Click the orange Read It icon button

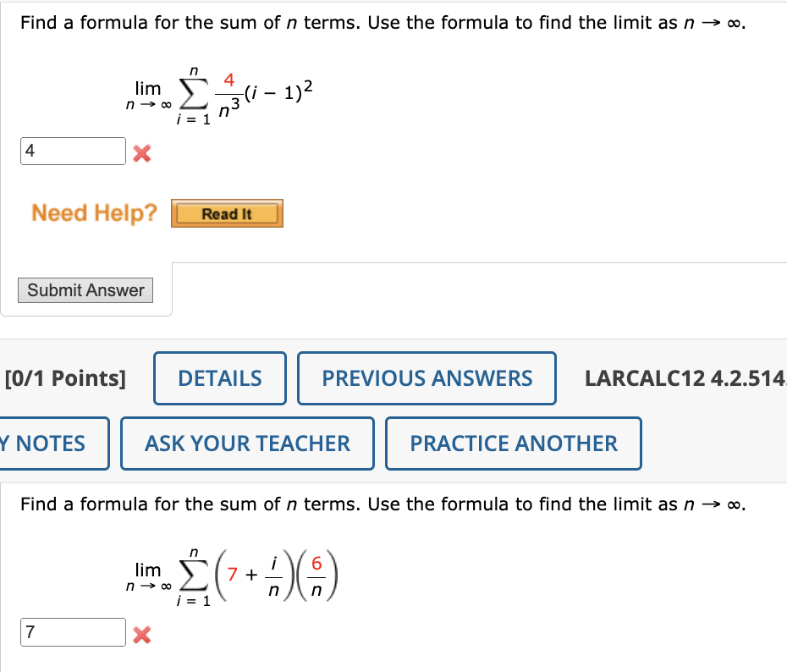pyautogui.click(x=226, y=213)
